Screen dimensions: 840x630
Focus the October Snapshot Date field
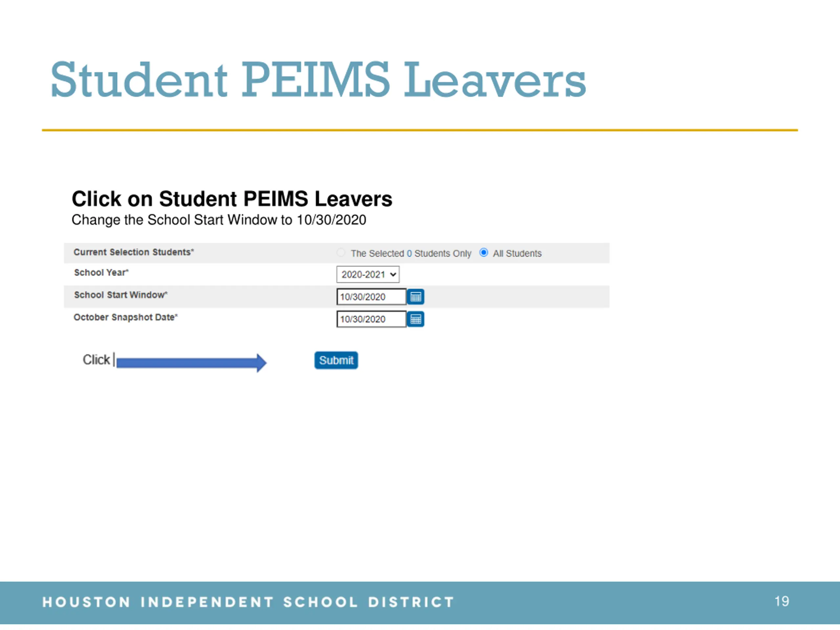click(x=371, y=319)
